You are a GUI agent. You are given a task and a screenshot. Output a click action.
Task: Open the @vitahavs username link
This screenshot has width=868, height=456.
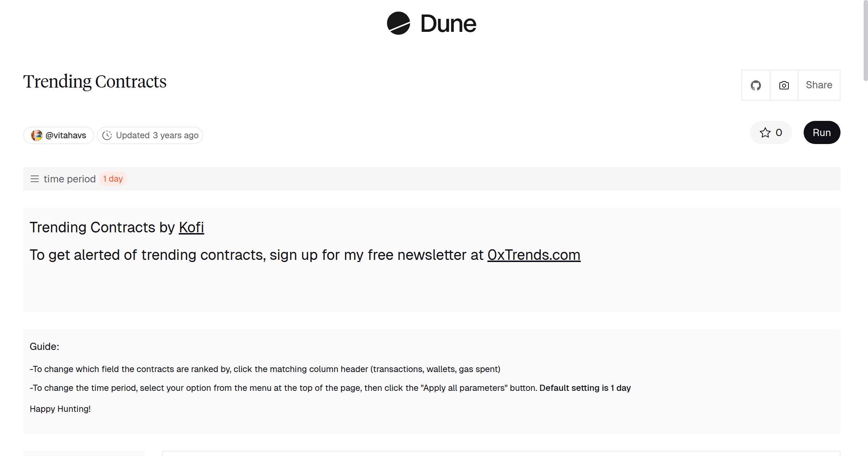click(66, 135)
